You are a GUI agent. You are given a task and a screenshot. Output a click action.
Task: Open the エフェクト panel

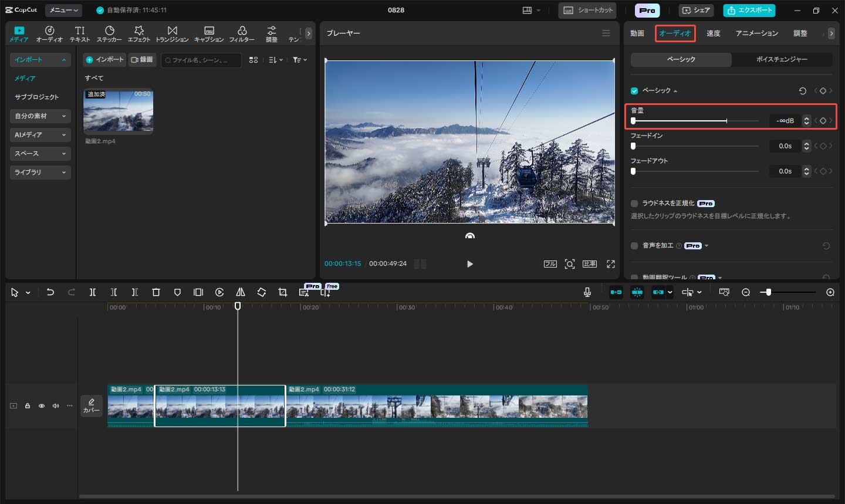coord(139,34)
